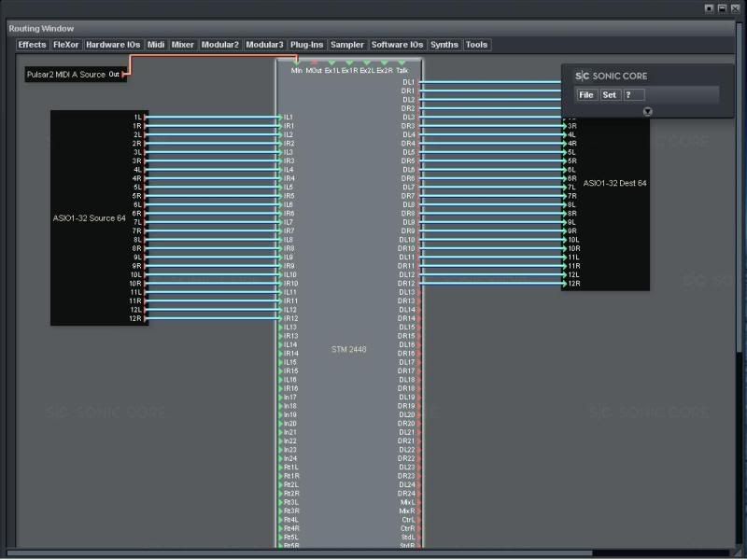Open the Plug-Ins menu
Screen dimensions: 747x560
(x=306, y=45)
